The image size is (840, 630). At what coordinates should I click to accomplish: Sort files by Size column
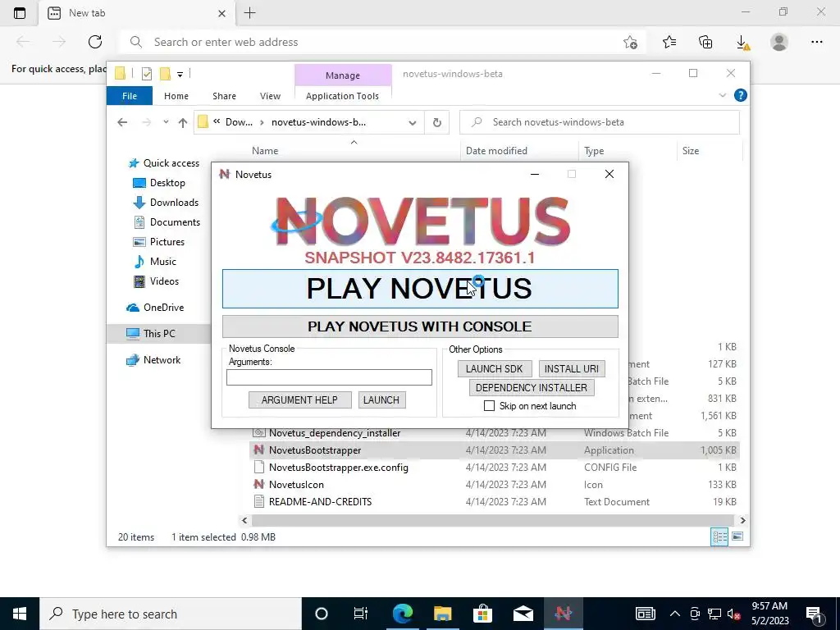tap(710, 151)
